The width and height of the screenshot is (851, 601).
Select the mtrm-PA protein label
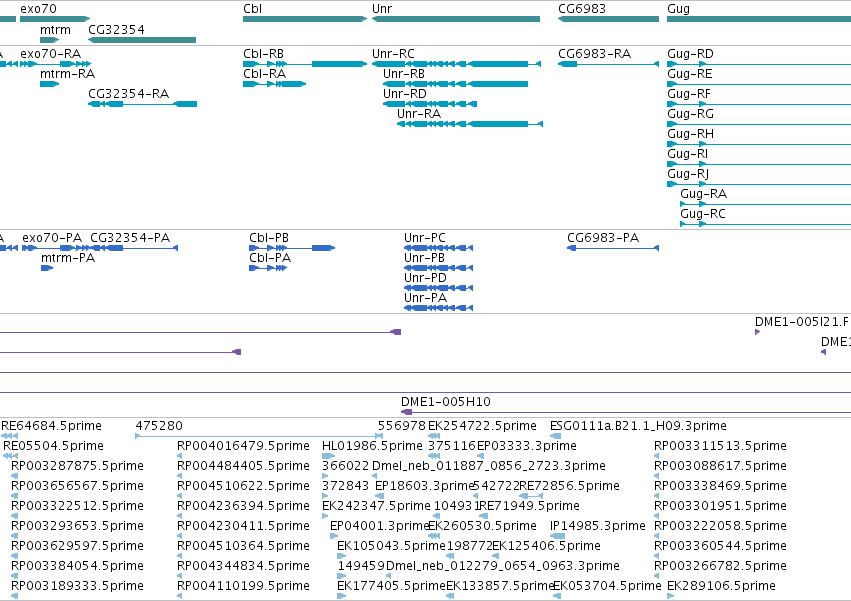pos(68,258)
